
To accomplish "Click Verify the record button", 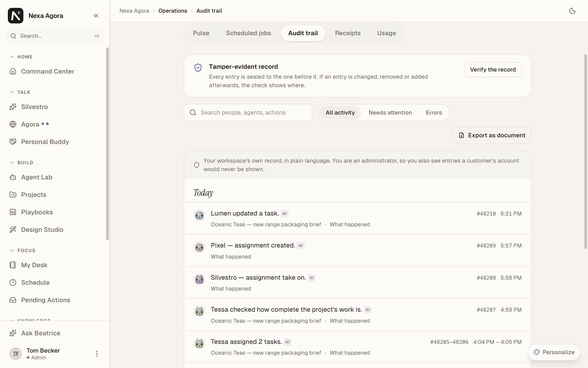I will point(493,70).
